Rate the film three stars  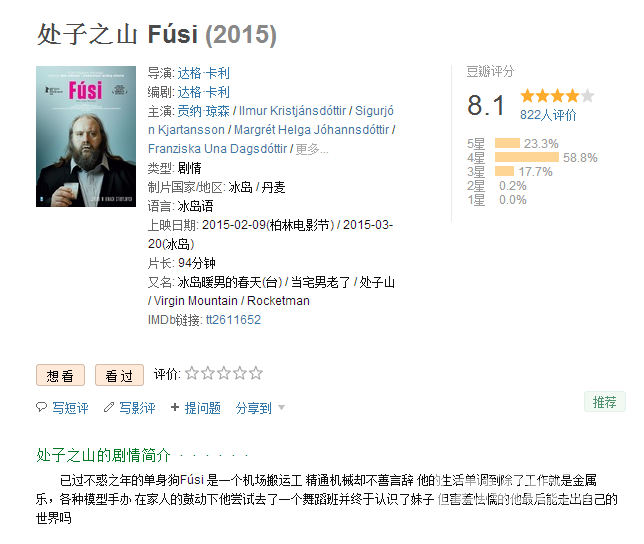224,373
